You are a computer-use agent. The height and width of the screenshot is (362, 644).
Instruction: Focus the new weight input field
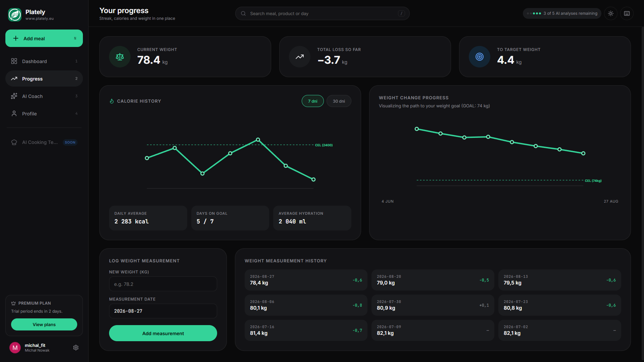pyautogui.click(x=163, y=284)
